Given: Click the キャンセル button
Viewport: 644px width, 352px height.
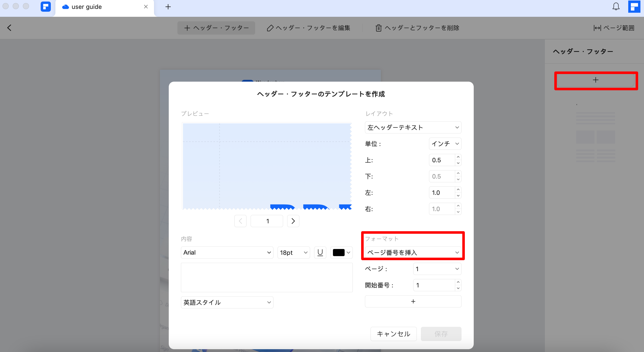Looking at the screenshot, I should click(393, 334).
